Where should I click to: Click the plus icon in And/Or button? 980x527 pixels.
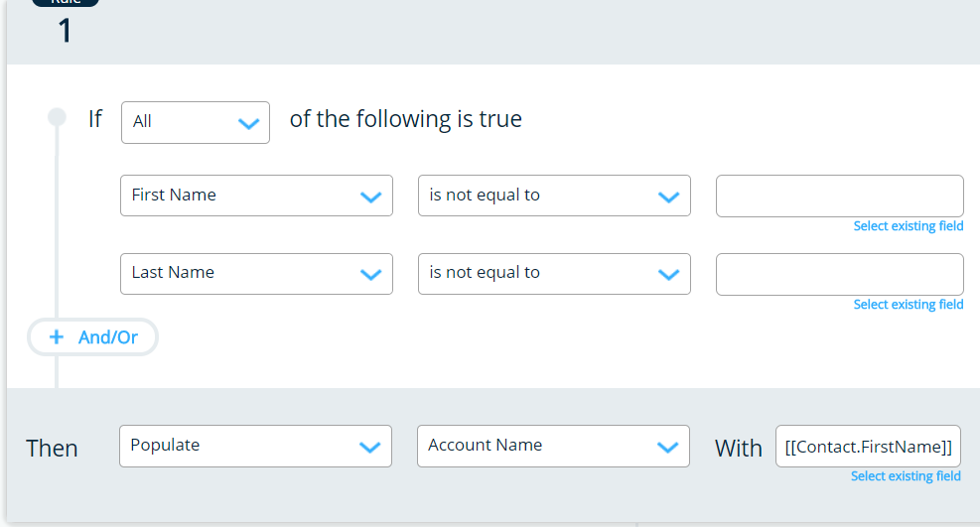tap(57, 337)
